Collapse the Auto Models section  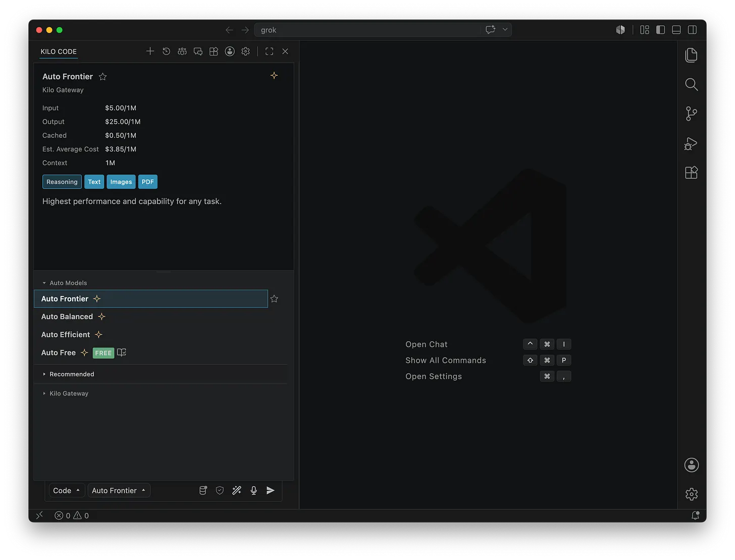[65, 283]
